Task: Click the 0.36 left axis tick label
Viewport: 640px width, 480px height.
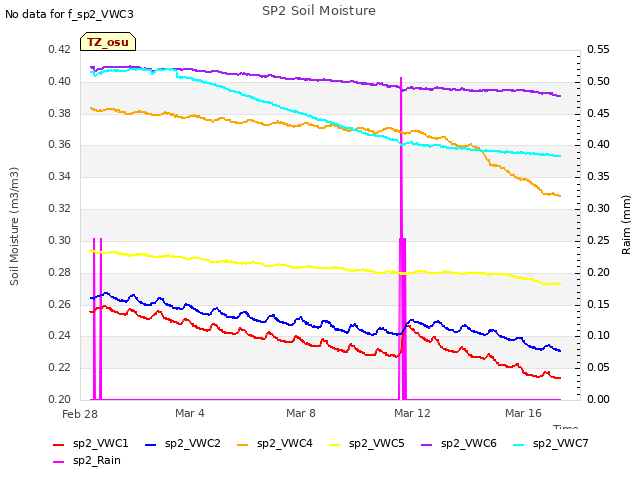Action: coord(60,145)
